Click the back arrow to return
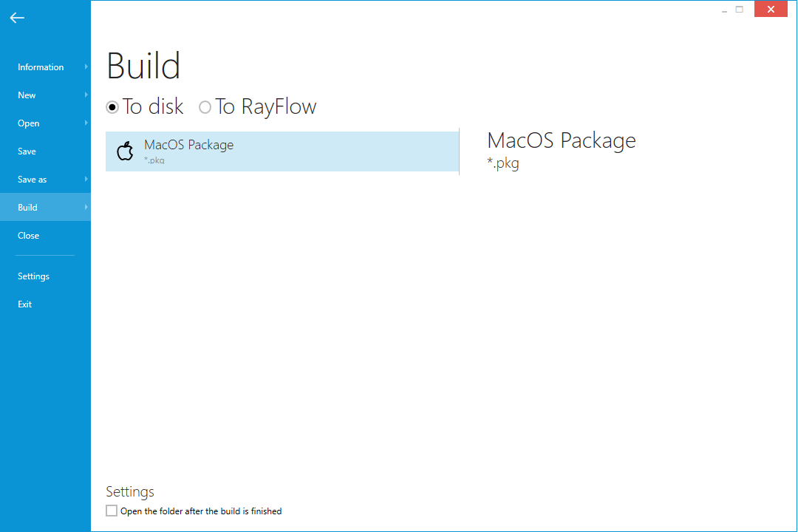The width and height of the screenshot is (798, 532). click(x=17, y=18)
